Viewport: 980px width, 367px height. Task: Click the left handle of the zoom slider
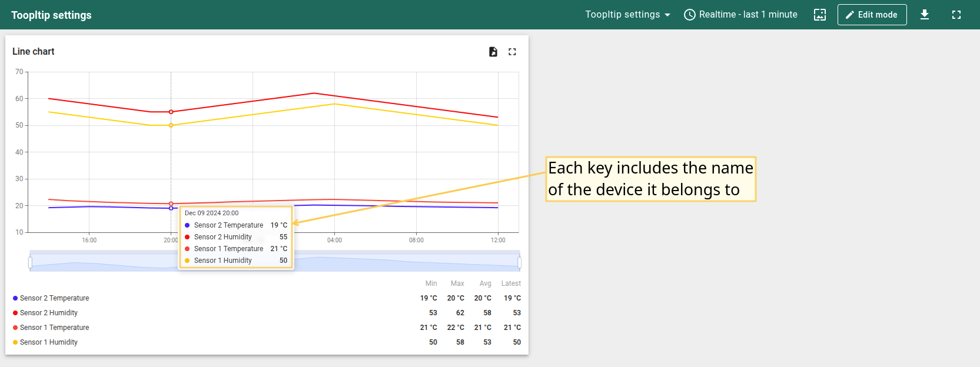30,262
